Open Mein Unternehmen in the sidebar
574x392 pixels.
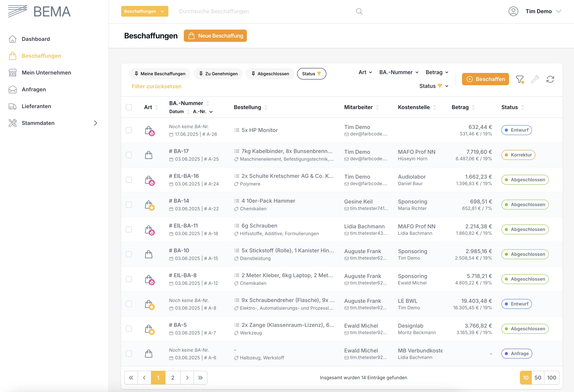click(46, 73)
